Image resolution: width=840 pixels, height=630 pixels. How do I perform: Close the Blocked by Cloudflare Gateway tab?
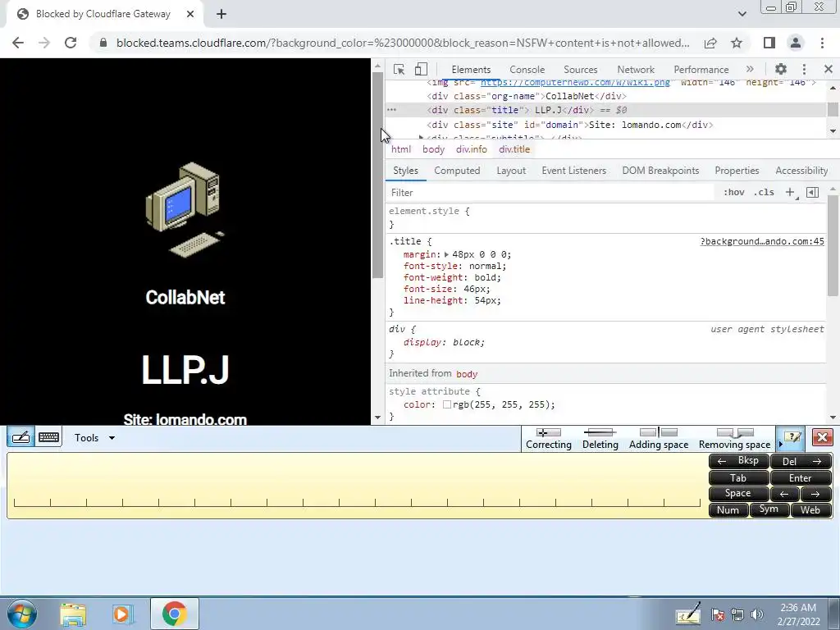coord(190,14)
